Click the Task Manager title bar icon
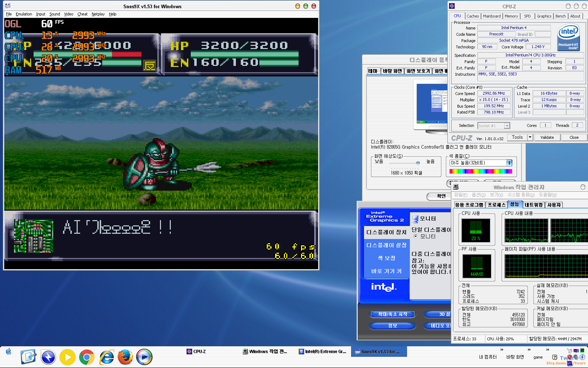The image size is (588, 368). point(456,187)
